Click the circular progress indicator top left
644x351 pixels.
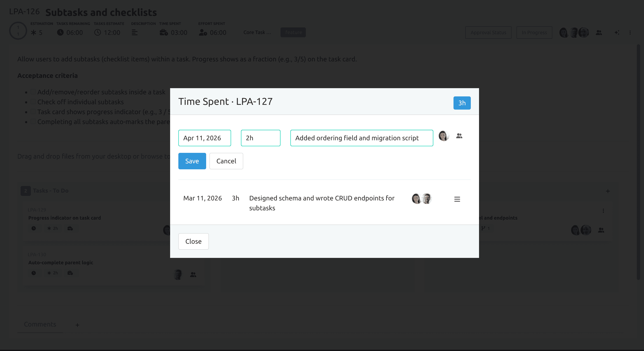[x=18, y=31]
